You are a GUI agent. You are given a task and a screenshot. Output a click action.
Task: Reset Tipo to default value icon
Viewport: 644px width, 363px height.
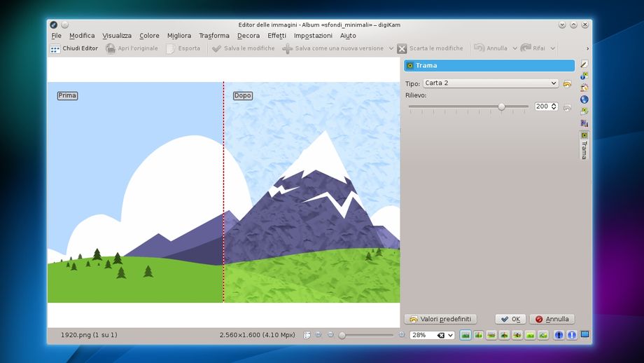point(567,83)
